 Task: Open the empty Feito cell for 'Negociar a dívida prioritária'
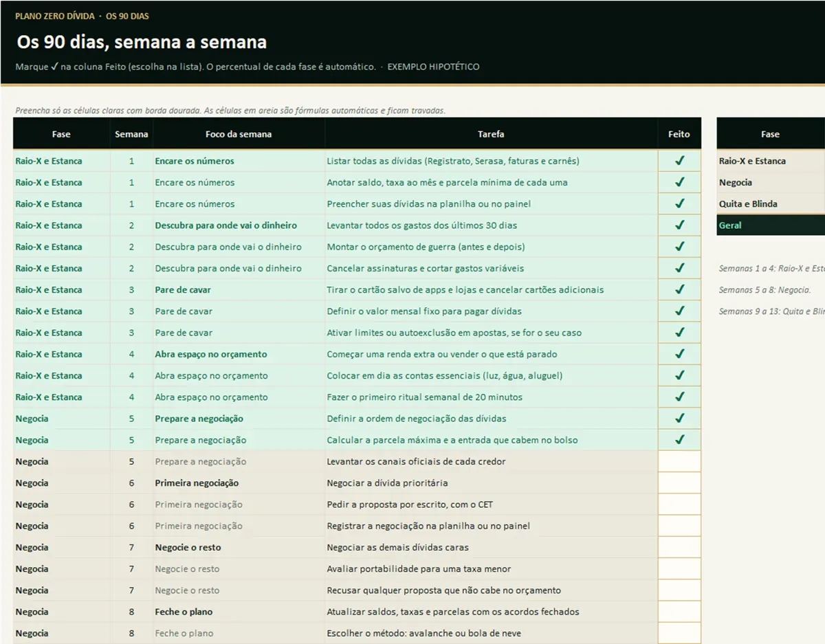tap(679, 483)
